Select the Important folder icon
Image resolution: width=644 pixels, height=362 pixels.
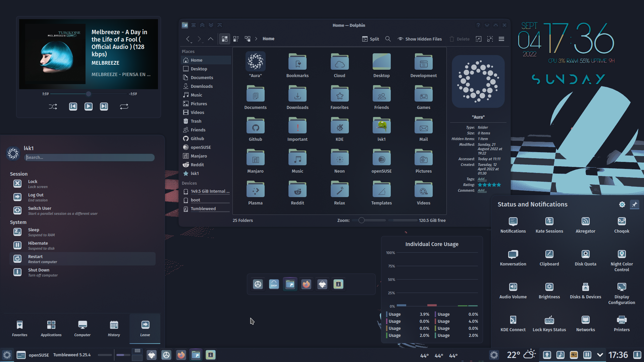(x=298, y=126)
